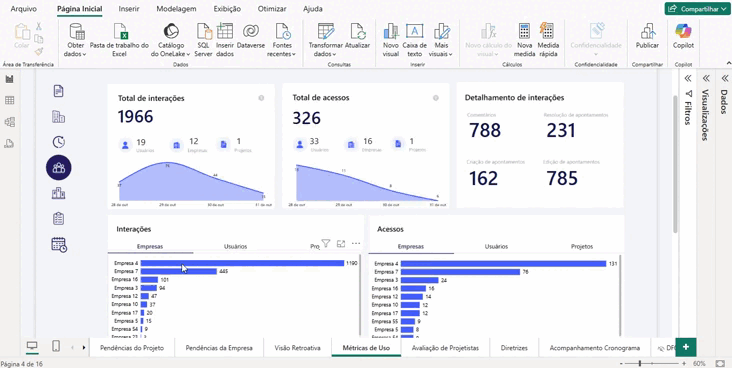732x368 pixels.
Task: Open Obter dados data source button
Action: [77, 40]
